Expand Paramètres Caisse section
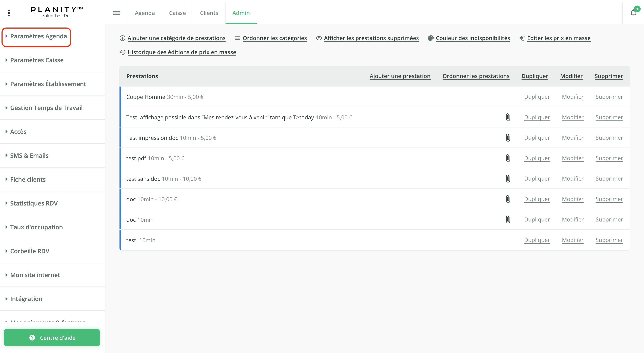The image size is (644, 353). (x=36, y=60)
